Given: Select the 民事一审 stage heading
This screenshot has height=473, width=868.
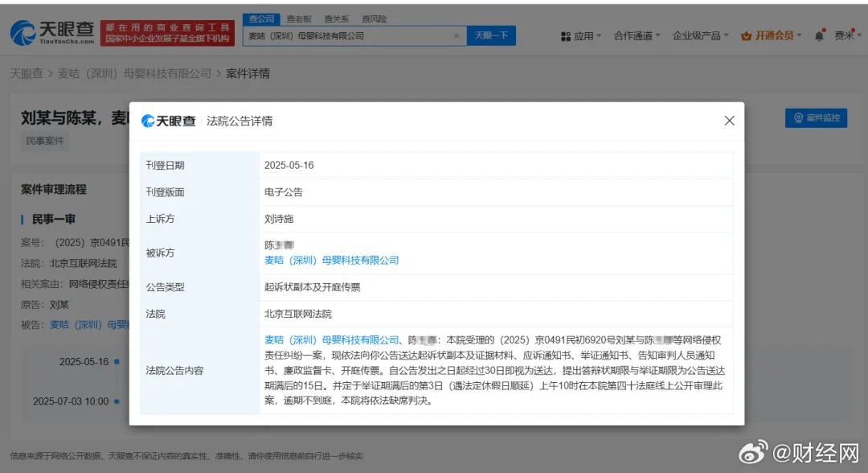Looking at the screenshot, I should pos(53,220).
